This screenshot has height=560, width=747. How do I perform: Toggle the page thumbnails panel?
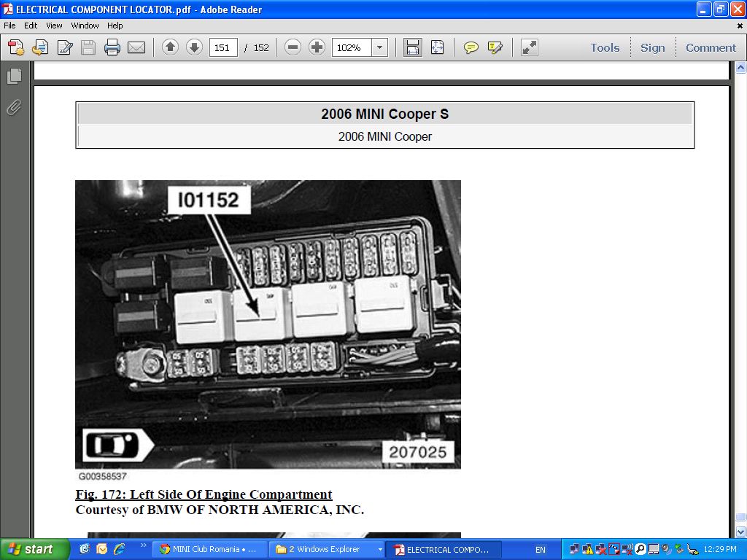pyautogui.click(x=14, y=77)
